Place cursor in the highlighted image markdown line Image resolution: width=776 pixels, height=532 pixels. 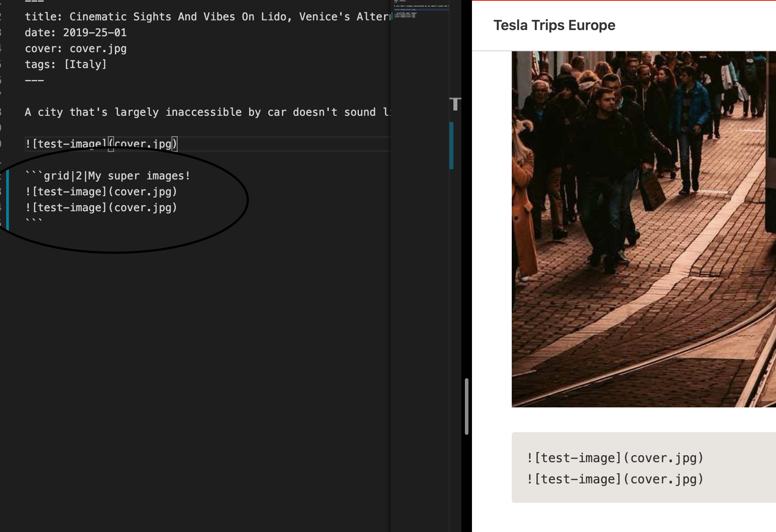point(101,144)
